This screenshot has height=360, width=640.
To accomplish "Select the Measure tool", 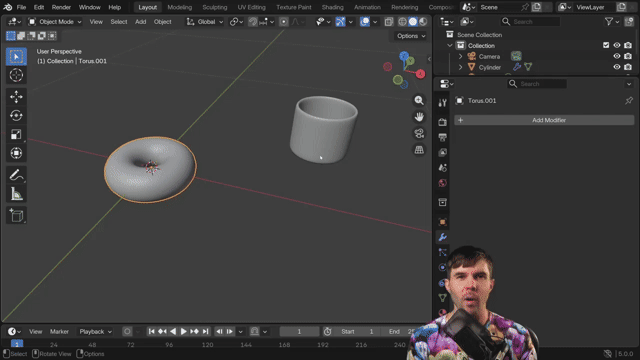I will pos(16,194).
